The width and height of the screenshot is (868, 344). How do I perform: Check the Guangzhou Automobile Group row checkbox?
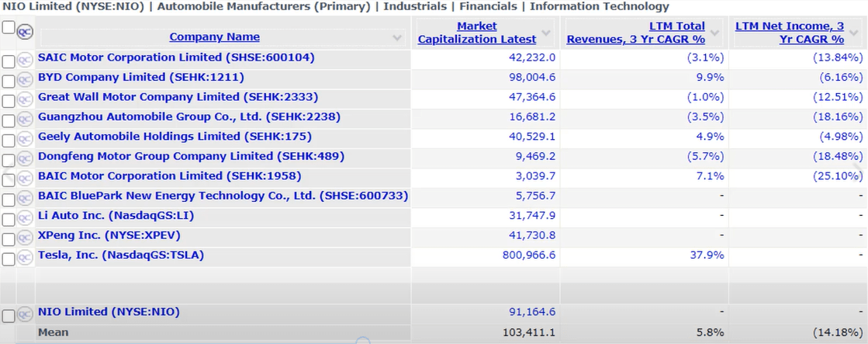point(9,121)
